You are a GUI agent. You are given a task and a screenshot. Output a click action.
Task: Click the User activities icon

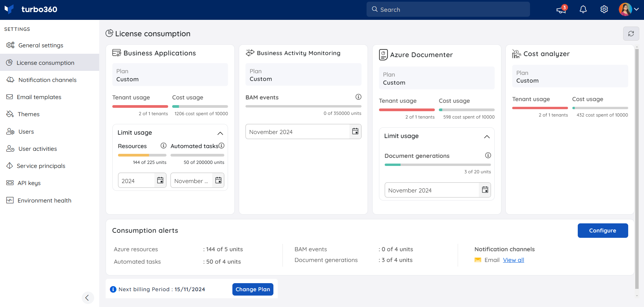pyautogui.click(x=10, y=148)
